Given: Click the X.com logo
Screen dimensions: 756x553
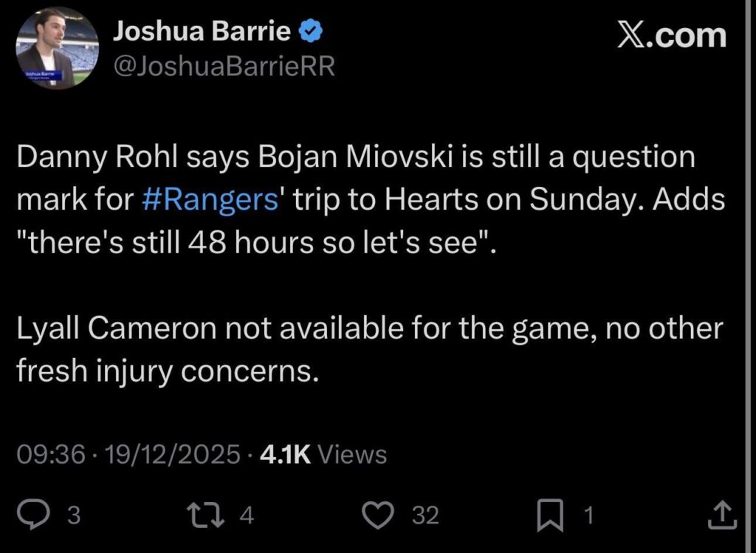Looking at the screenshot, I should 670,35.
